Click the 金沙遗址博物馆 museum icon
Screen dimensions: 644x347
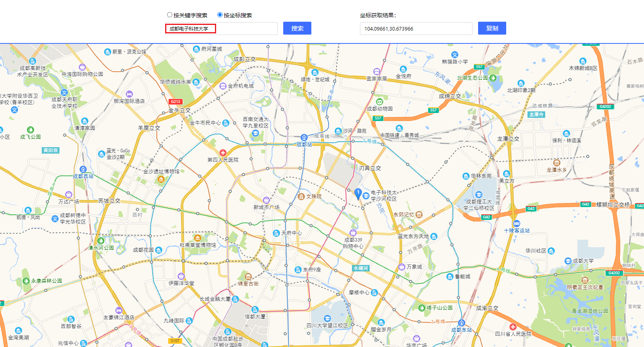click(x=161, y=179)
